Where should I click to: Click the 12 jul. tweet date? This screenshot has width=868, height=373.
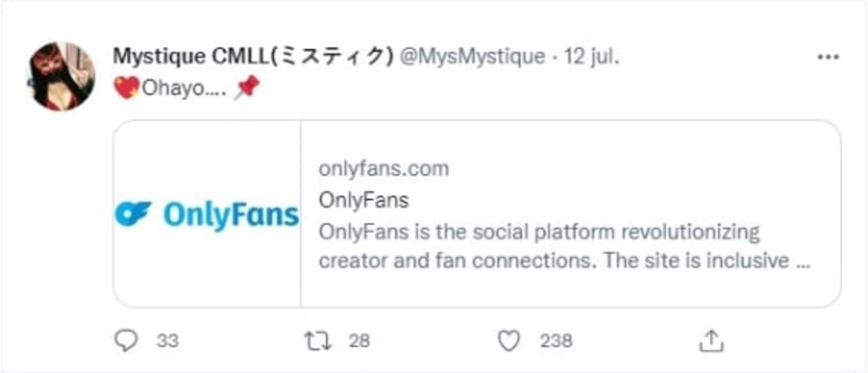click(592, 57)
